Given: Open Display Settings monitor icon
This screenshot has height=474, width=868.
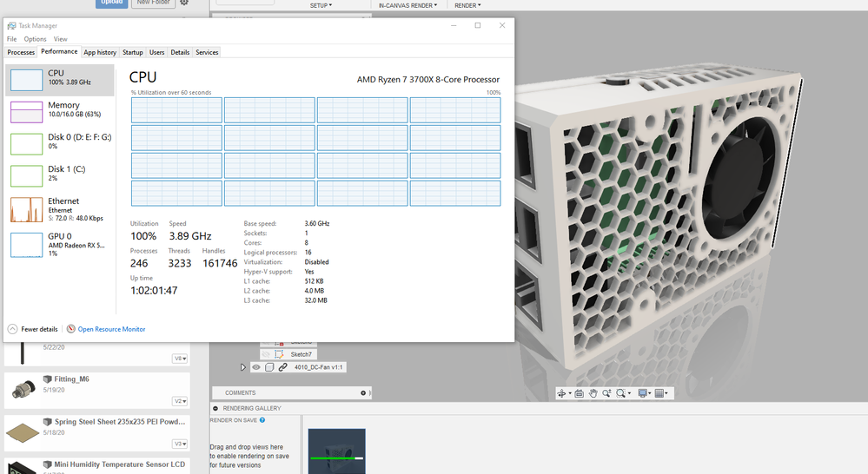Looking at the screenshot, I should [x=642, y=393].
